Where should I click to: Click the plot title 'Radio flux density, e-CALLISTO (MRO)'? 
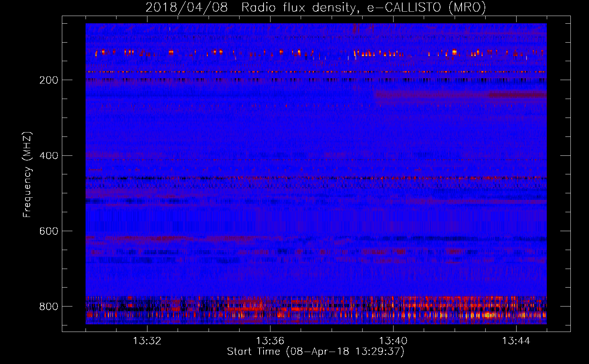click(364, 7)
